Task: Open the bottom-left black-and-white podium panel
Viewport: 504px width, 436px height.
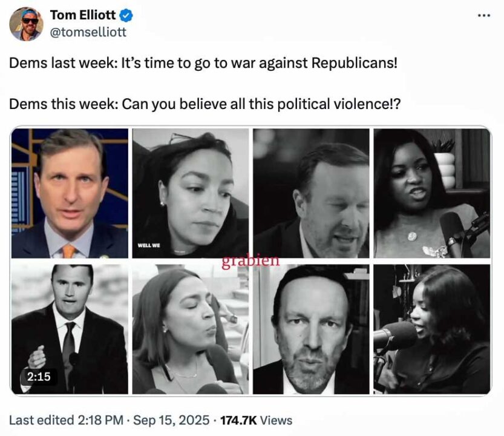Action: point(70,329)
